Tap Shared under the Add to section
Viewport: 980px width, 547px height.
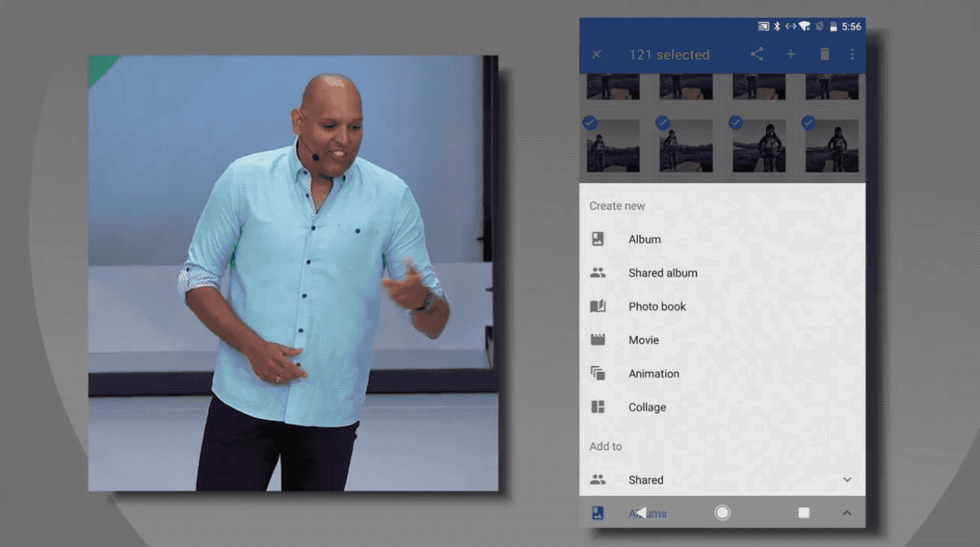[x=722, y=480]
